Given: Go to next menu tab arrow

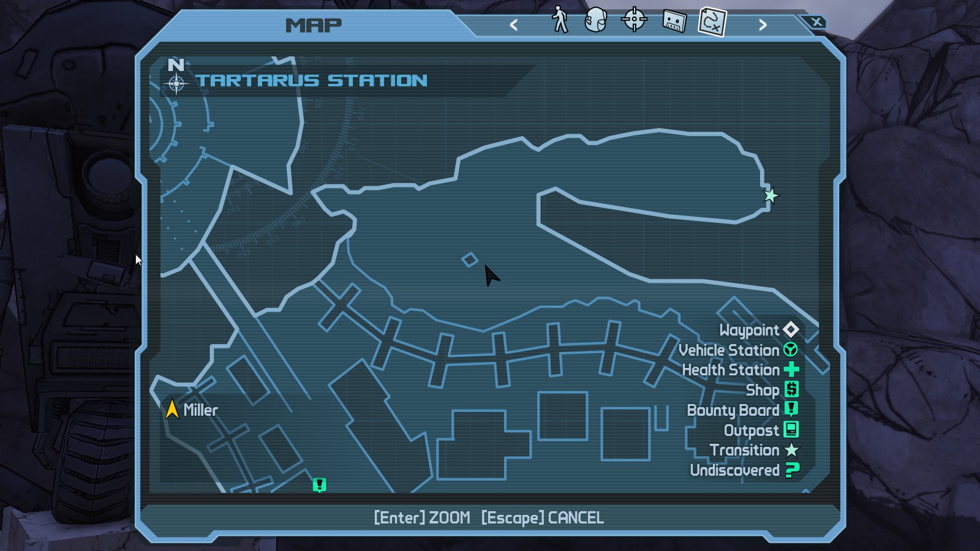Looking at the screenshot, I should (763, 24).
